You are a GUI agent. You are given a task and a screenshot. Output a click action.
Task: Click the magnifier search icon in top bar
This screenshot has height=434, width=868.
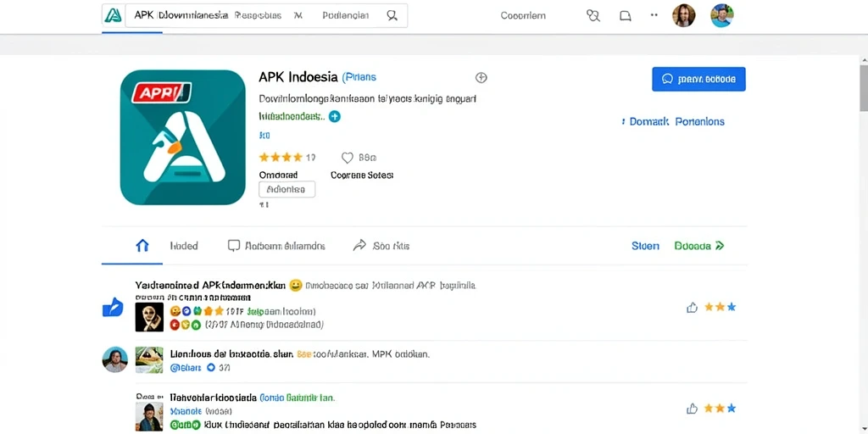pos(392,15)
